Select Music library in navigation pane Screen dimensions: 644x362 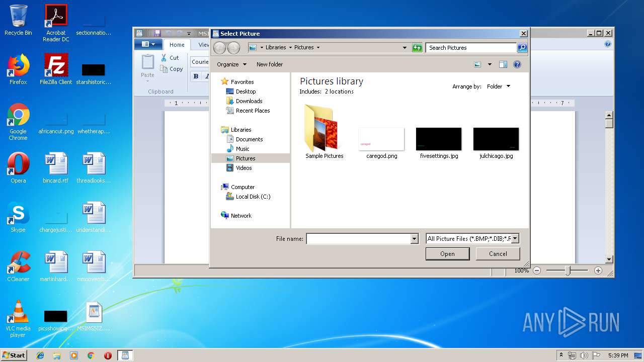point(243,149)
